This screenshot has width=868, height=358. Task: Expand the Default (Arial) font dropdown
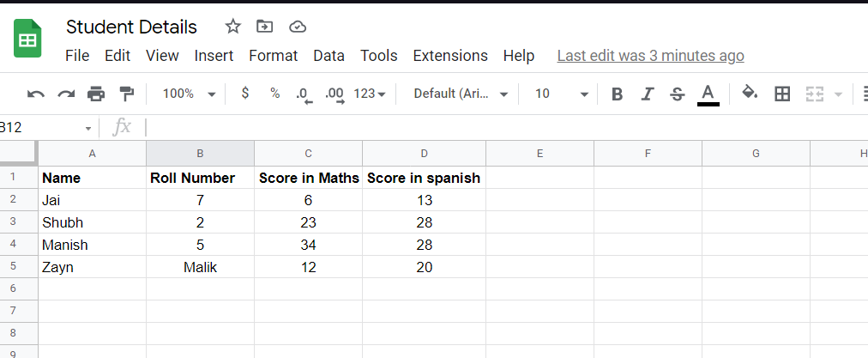[x=461, y=94]
